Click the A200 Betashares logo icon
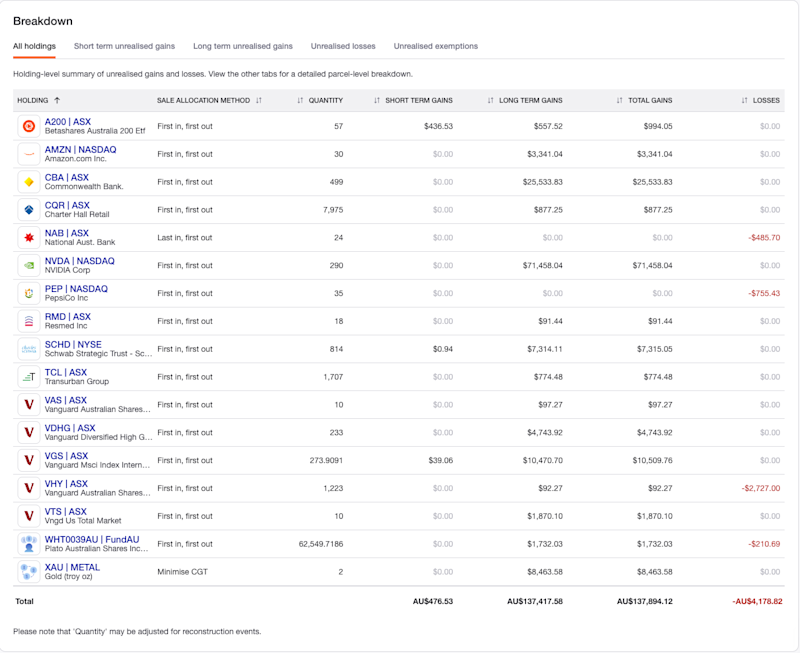The height and width of the screenshot is (653, 800). click(x=29, y=126)
